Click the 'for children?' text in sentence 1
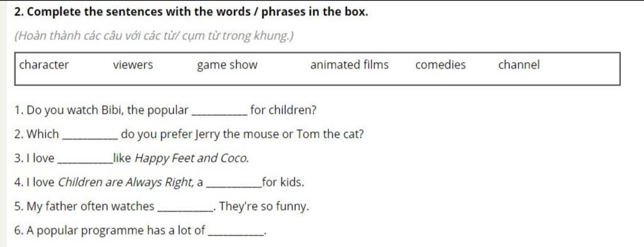Image resolution: width=644 pixels, height=247 pixels. (x=283, y=111)
